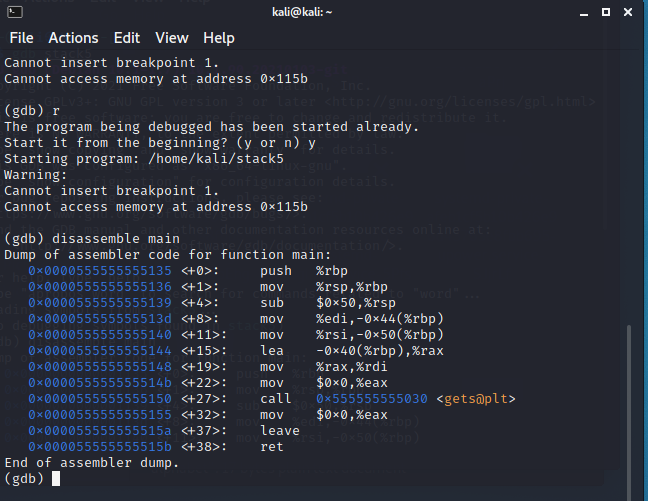This screenshot has width=648, height=501.
Task: Click the '(gdb) r' command line
Action: pos(32,111)
